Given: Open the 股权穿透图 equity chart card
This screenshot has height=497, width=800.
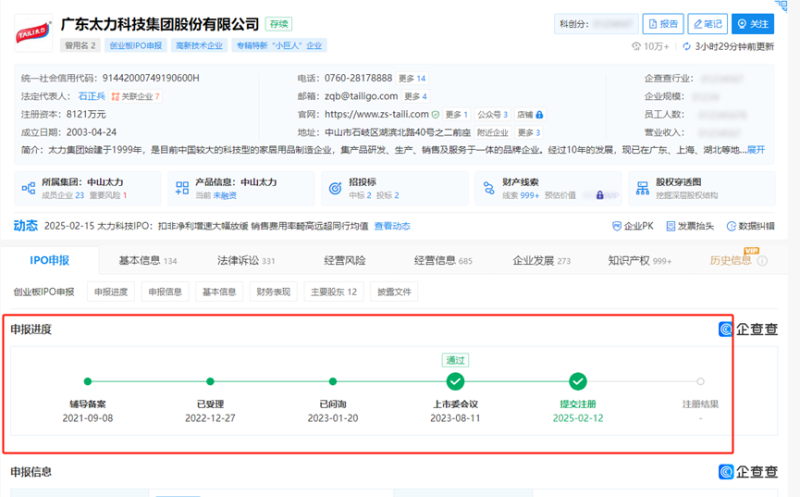Looking at the screenshot, I should [694, 188].
